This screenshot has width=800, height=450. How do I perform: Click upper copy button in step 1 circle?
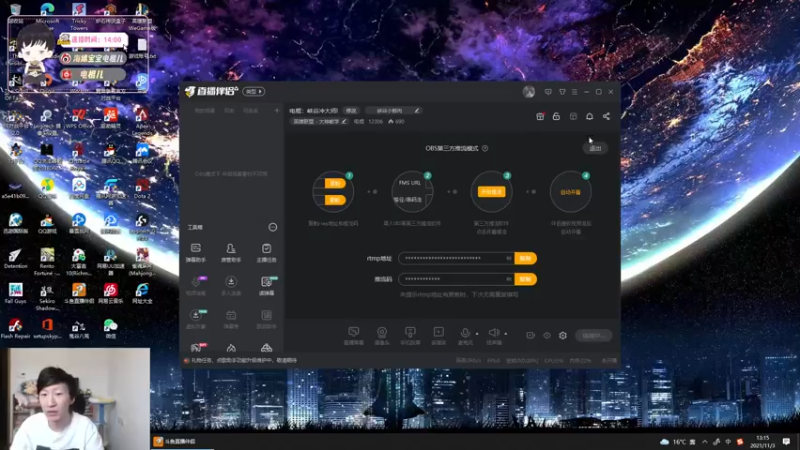pyautogui.click(x=335, y=183)
